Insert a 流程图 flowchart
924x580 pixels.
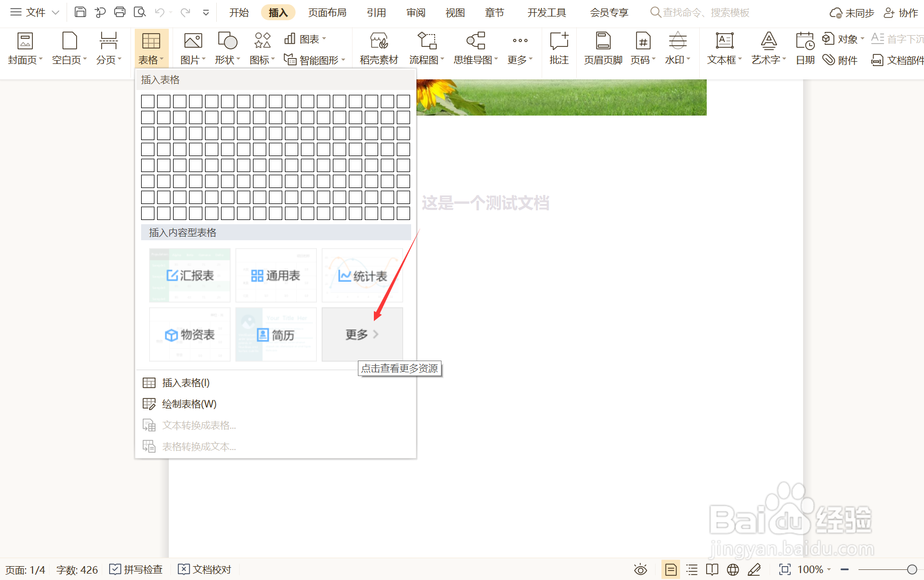tap(425, 48)
